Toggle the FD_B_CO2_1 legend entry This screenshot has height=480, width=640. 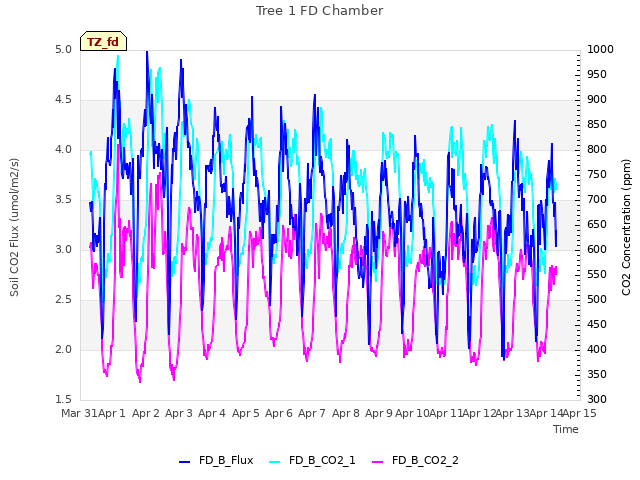312,460
